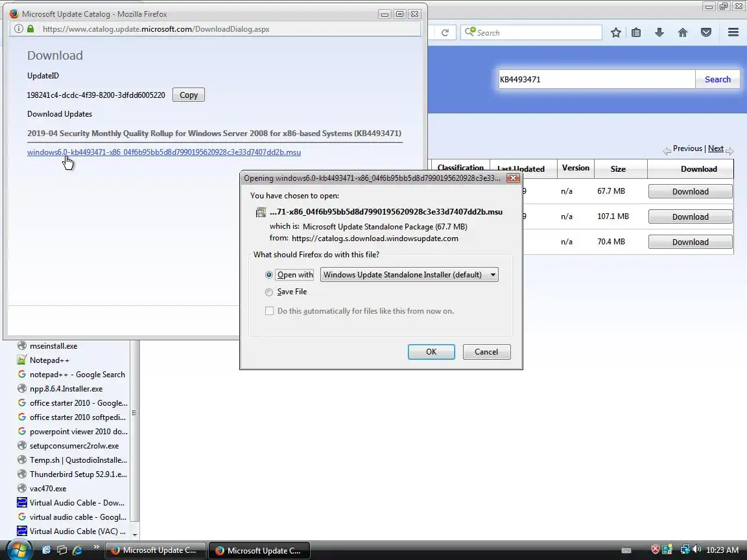Click the KB4493471 catalog search field
747x560 pixels.
pyautogui.click(x=597, y=80)
